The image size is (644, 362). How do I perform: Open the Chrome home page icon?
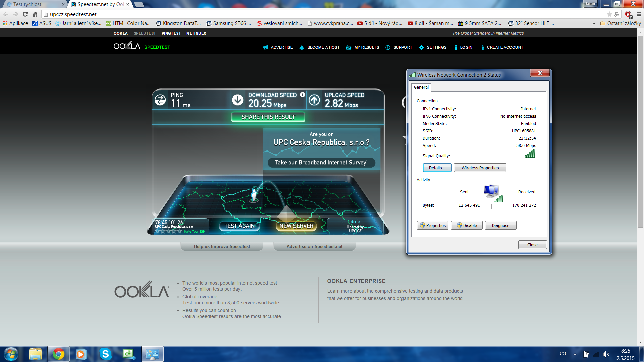[35, 14]
